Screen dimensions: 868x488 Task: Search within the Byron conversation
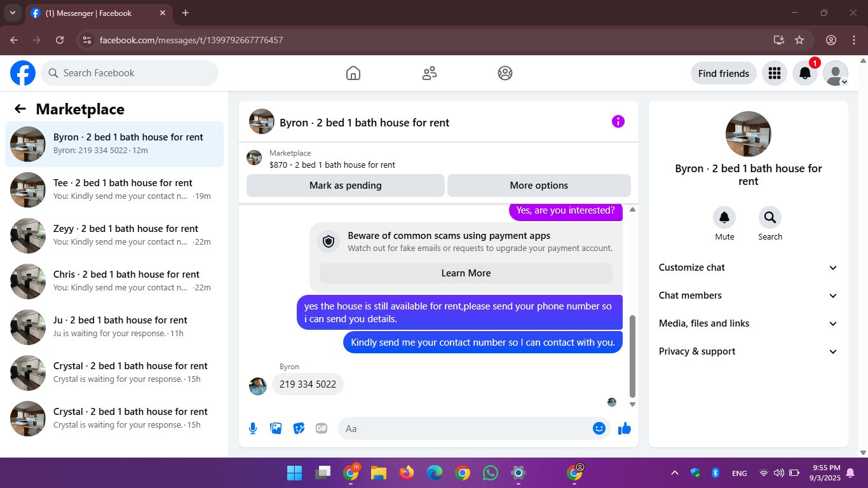770,217
